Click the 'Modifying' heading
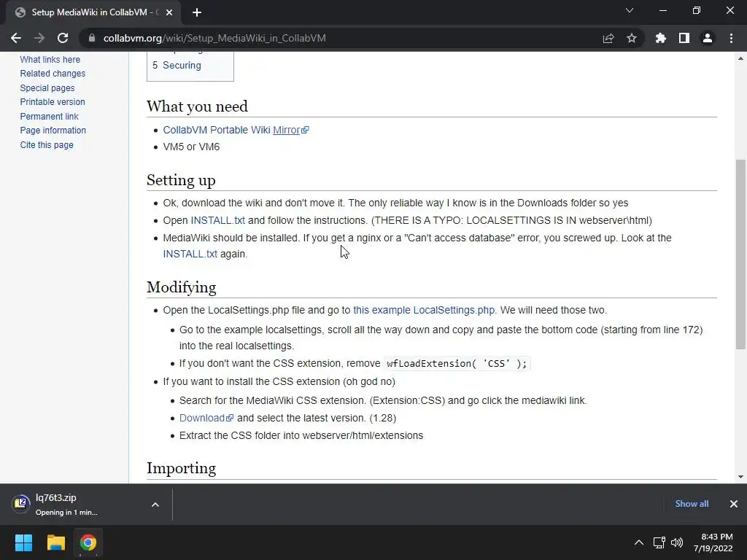This screenshot has width=747, height=560. (182, 287)
